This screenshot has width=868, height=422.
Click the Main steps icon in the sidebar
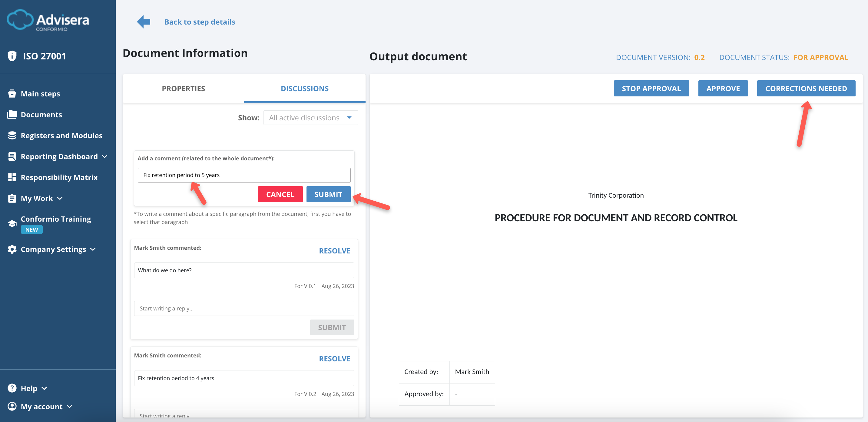(12, 93)
